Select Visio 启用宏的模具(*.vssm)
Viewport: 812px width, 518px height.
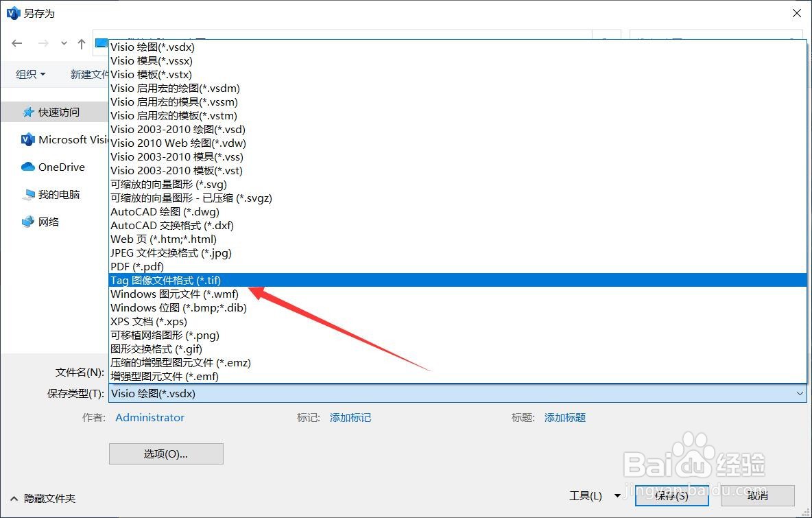pos(458,102)
